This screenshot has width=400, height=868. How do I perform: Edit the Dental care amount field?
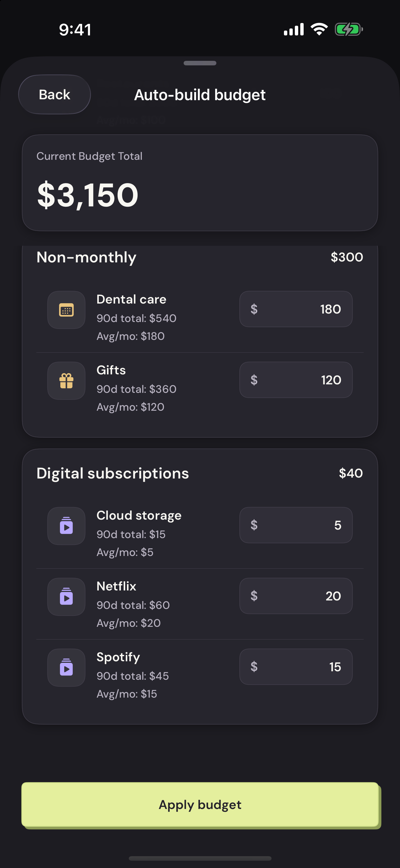(x=296, y=309)
